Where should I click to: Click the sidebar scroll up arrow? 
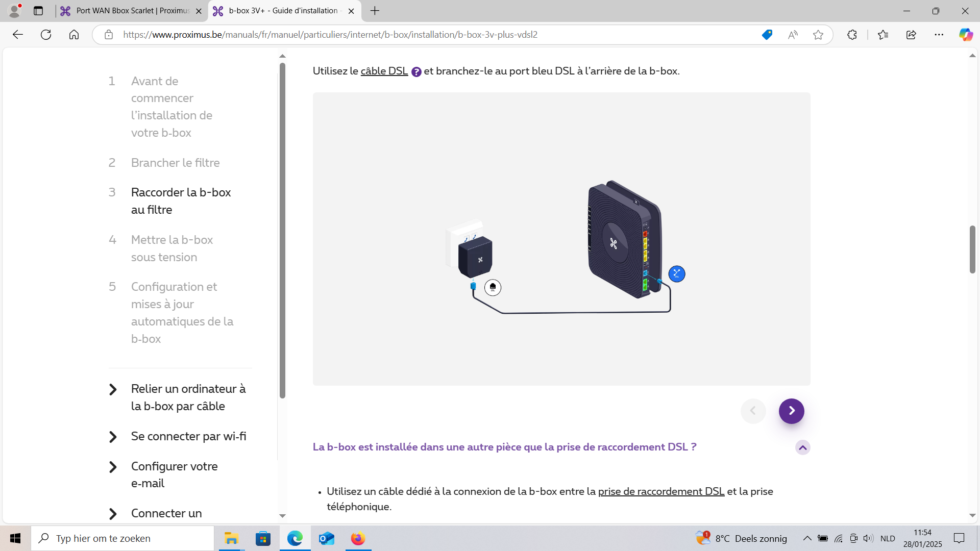(x=282, y=56)
